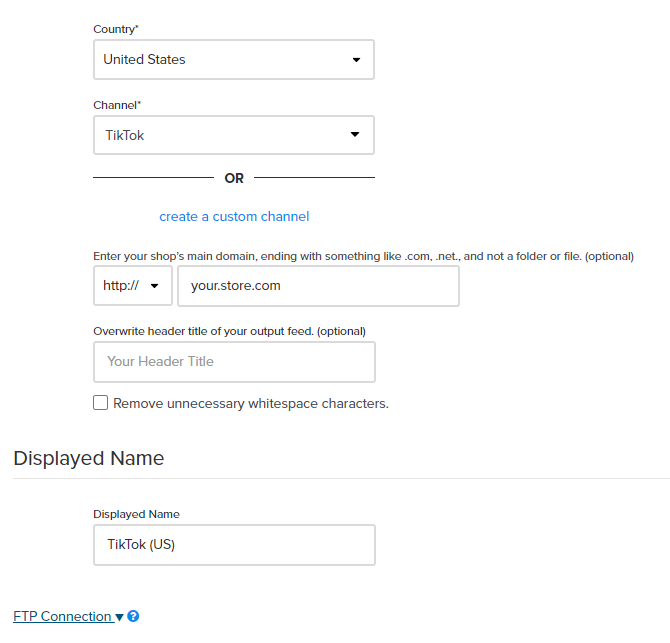Focus the your.store.com domain field
Screen dimensions: 670x643
point(318,286)
